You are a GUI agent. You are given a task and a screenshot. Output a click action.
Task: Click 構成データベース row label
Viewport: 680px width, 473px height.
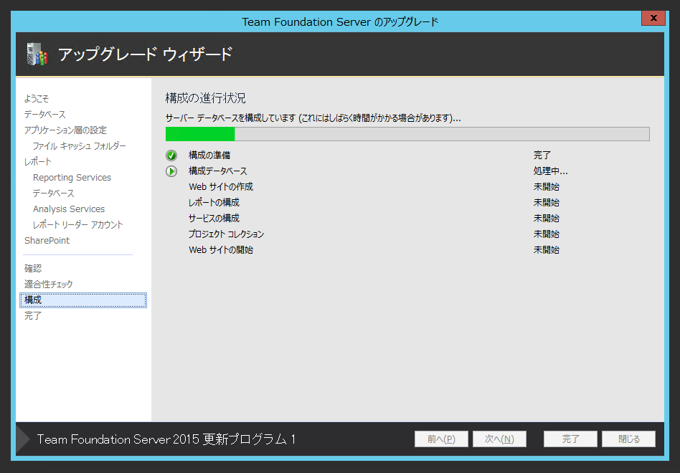(x=218, y=171)
